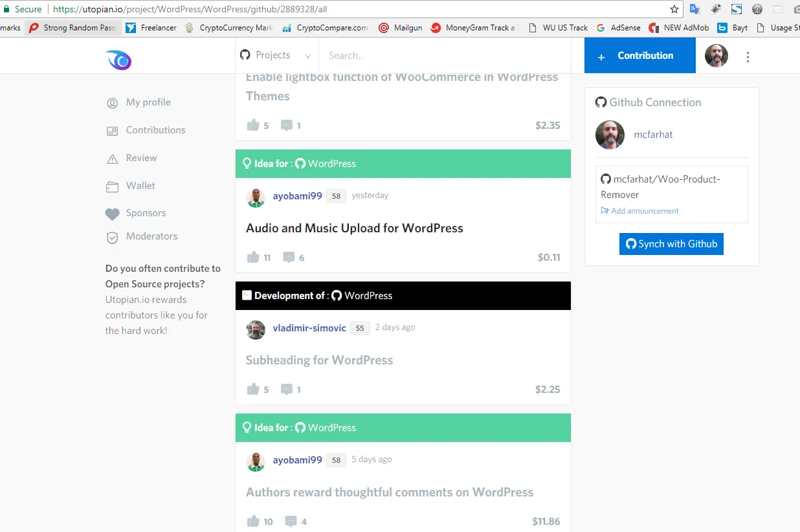The height and width of the screenshot is (532, 800).
Task: Click the Review warning triangle icon
Action: 113,159
